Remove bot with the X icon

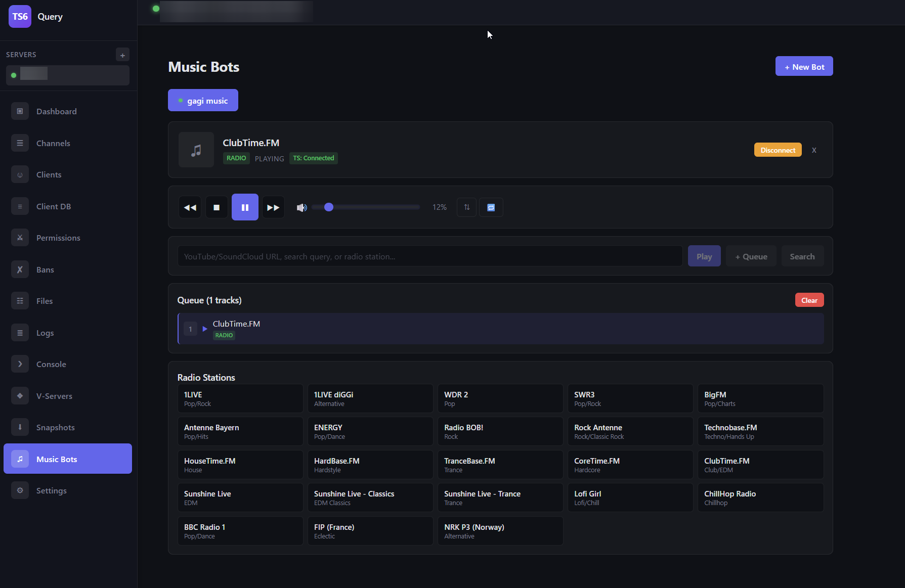(x=814, y=150)
